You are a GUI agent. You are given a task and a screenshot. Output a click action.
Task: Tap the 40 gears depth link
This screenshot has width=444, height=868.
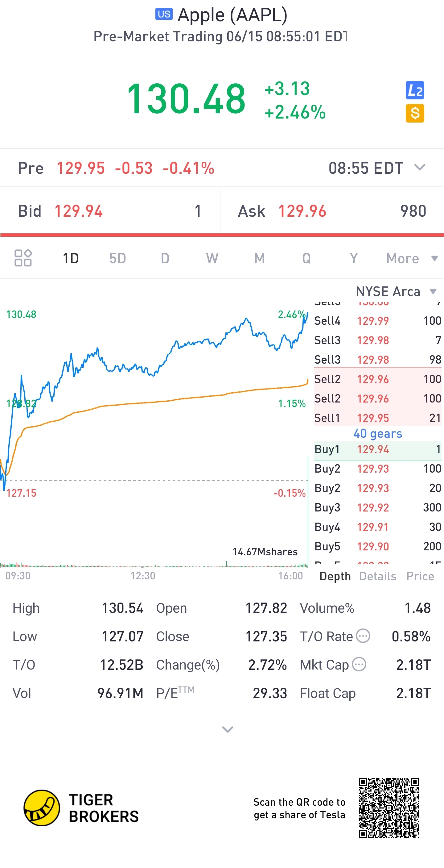click(377, 433)
